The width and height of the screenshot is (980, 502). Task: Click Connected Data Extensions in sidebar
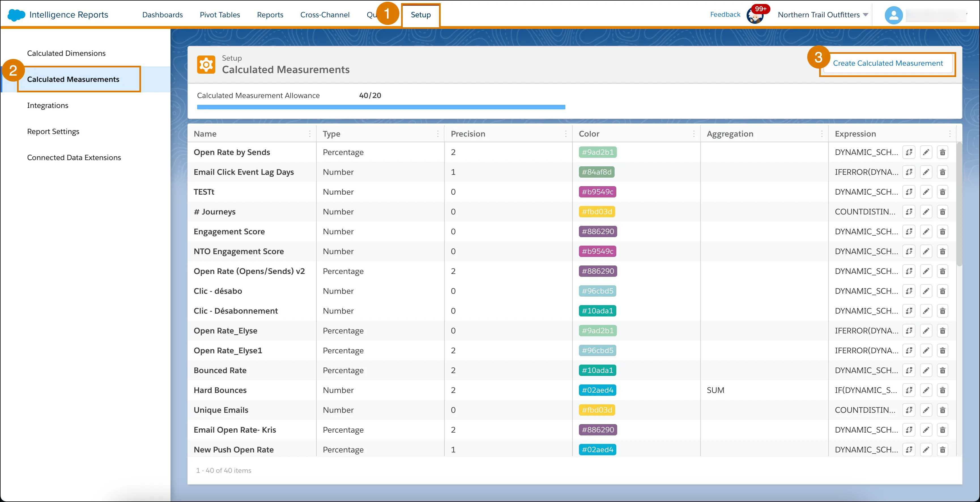[x=74, y=157]
